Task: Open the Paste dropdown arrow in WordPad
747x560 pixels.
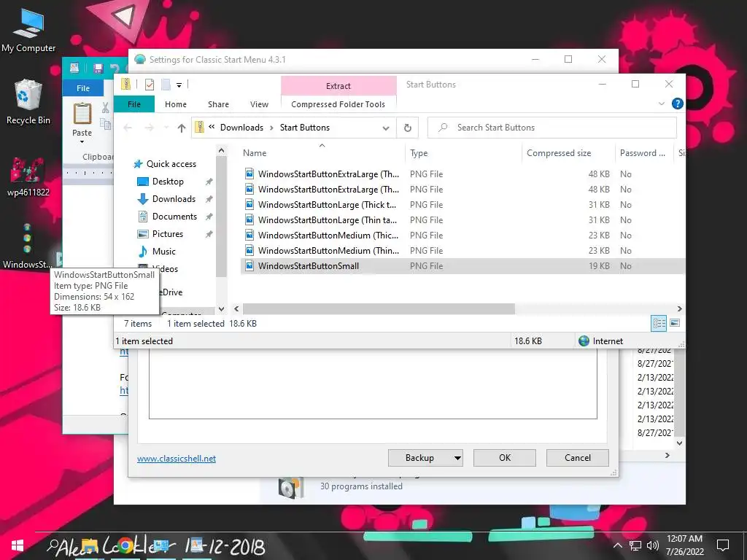Action: [82, 142]
